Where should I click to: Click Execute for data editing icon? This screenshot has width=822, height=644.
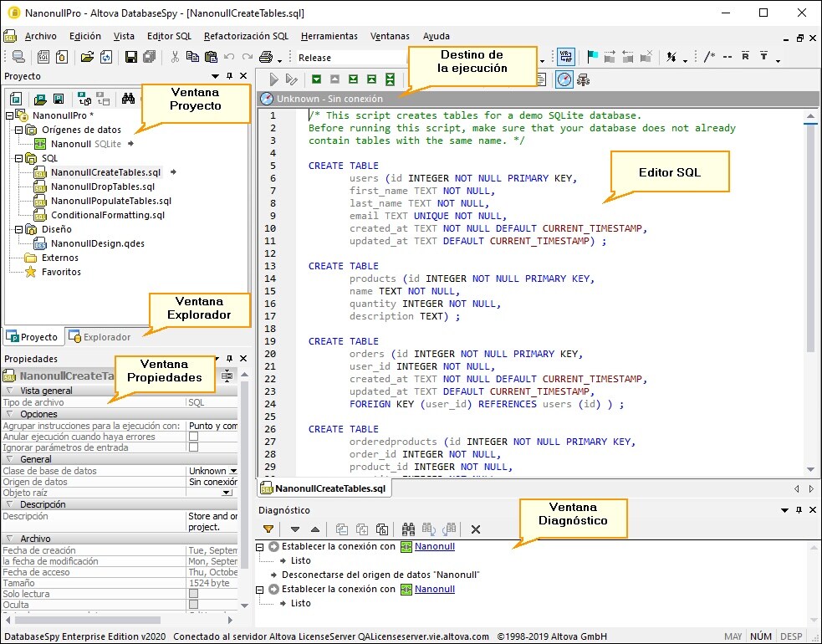(x=292, y=79)
